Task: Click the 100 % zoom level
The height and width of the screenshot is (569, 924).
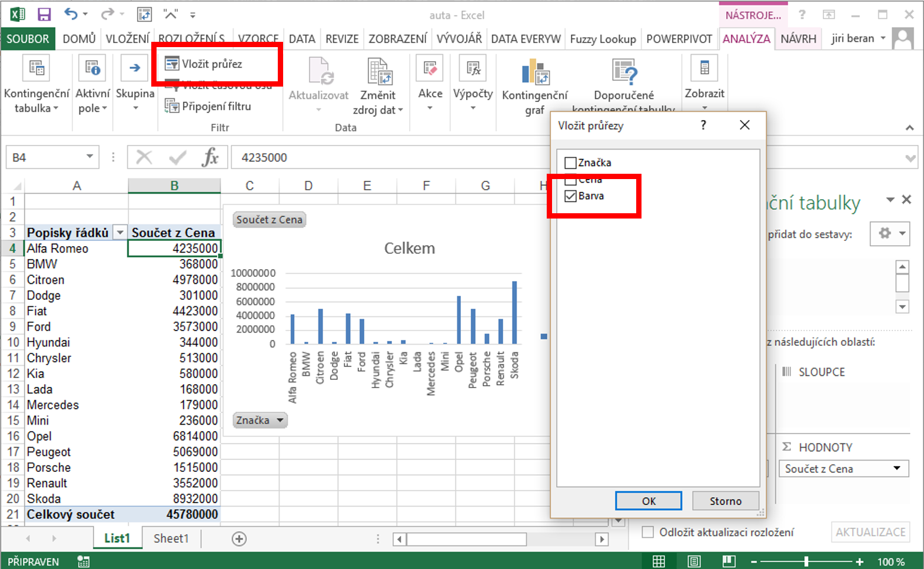Action: coord(890,562)
